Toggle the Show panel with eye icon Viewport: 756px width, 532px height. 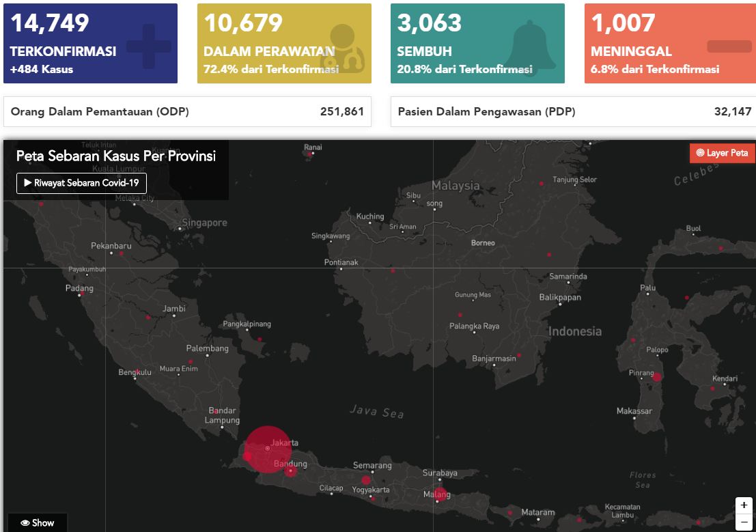pos(38,522)
